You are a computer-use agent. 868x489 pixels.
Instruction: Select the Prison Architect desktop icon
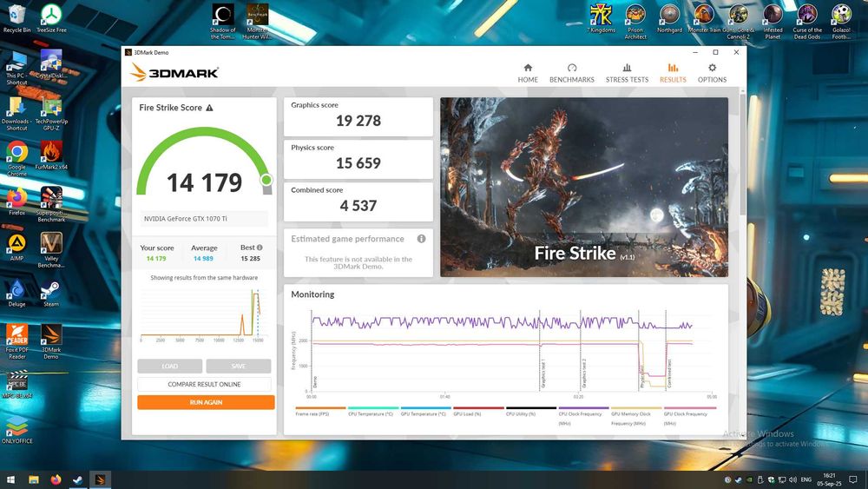point(635,22)
